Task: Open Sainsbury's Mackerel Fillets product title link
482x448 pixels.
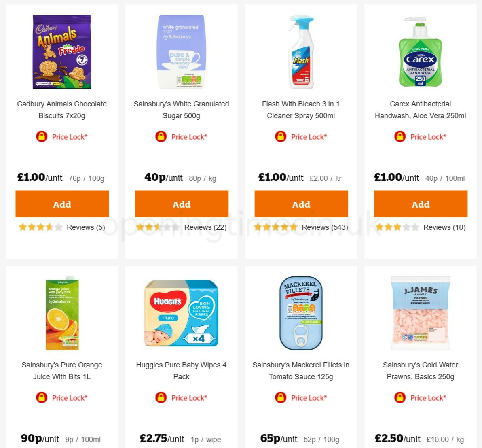Action: pos(301,371)
